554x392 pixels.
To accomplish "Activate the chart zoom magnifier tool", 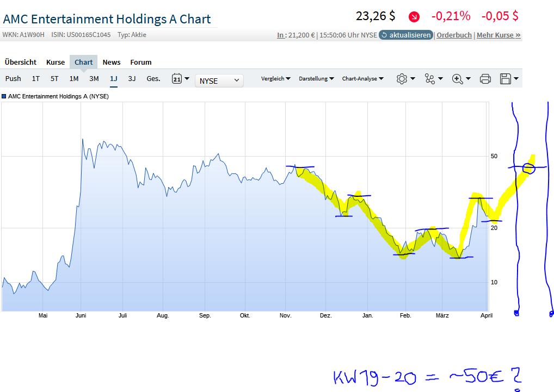I will pos(458,79).
